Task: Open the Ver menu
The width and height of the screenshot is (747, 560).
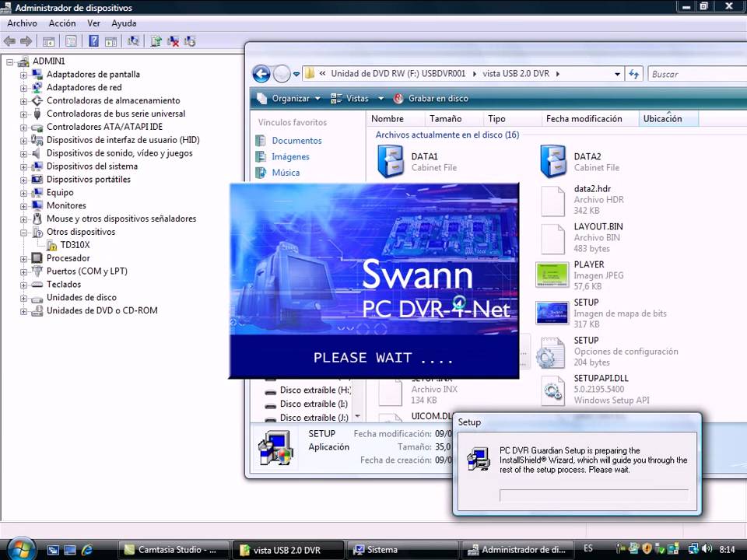Action: click(93, 23)
